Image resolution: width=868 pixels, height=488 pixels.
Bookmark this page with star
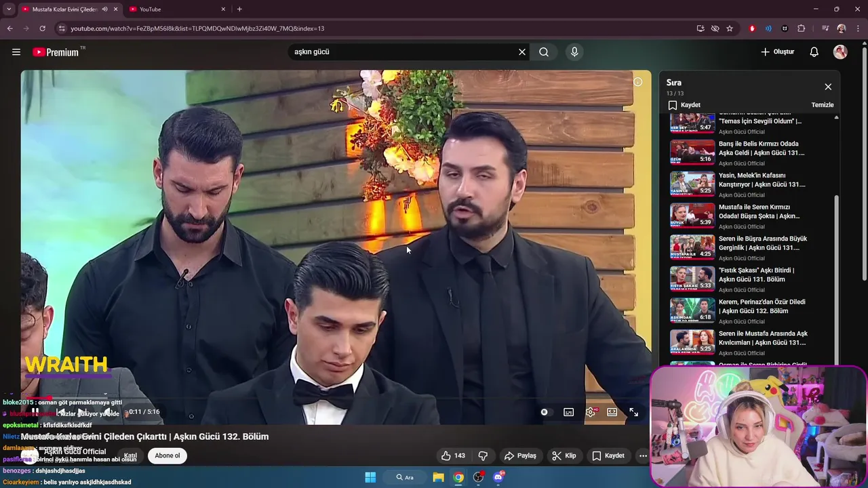coord(730,28)
